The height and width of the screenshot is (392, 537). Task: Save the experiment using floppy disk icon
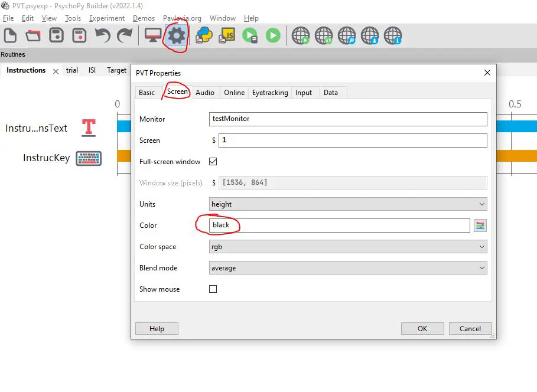click(x=56, y=35)
